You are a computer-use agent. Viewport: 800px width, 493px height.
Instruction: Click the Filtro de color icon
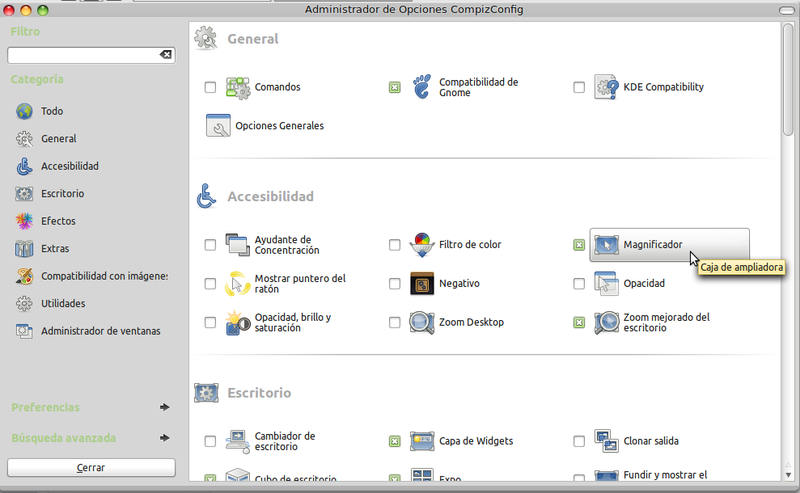pyautogui.click(x=423, y=245)
